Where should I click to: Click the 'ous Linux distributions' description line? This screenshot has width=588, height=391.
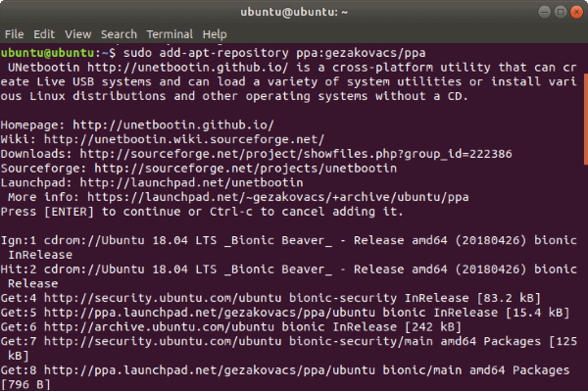(234, 96)
